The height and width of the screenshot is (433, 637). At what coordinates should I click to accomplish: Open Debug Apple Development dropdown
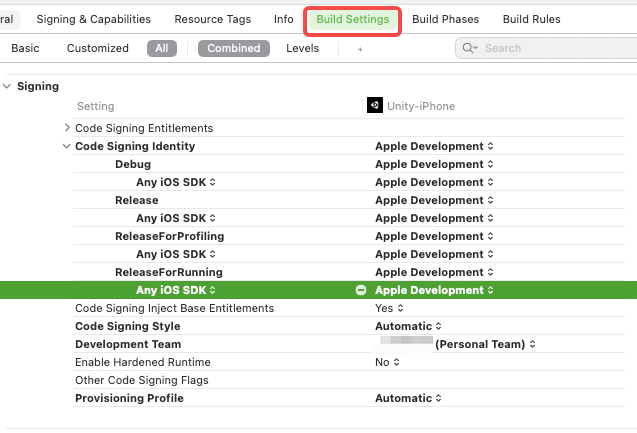(434, 164)
